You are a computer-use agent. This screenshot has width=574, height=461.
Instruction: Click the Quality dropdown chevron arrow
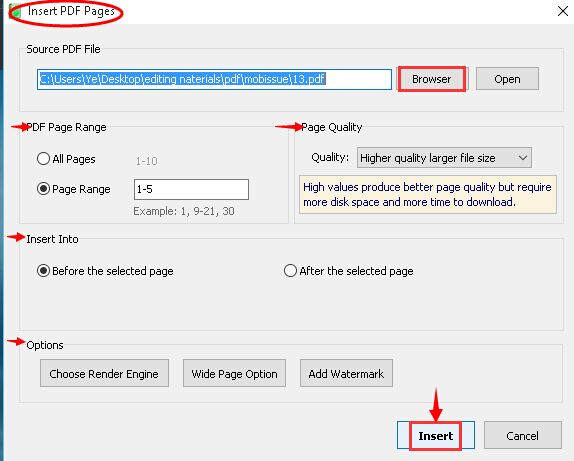pos(522,158)
